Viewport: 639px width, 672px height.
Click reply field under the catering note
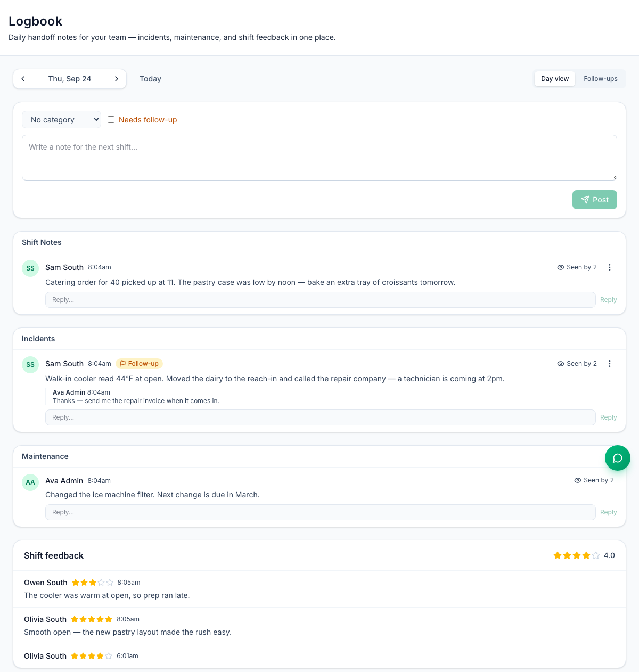tap(320, 300)
